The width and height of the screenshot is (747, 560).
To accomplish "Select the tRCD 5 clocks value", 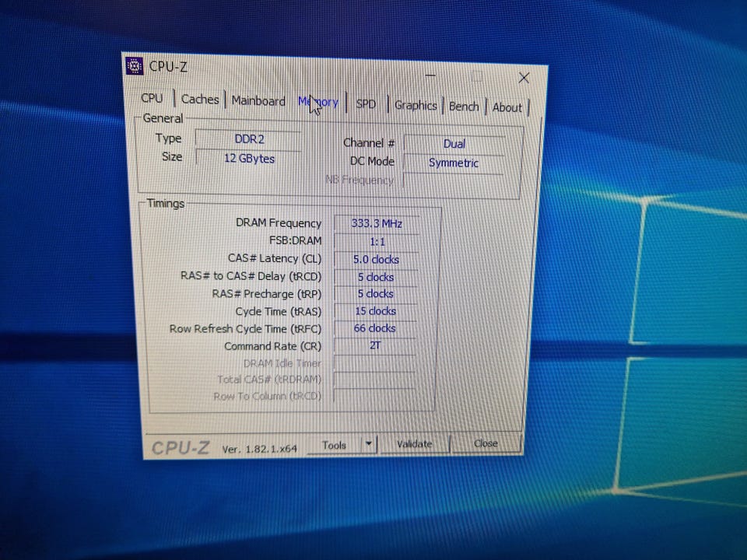I will [375, 277].
